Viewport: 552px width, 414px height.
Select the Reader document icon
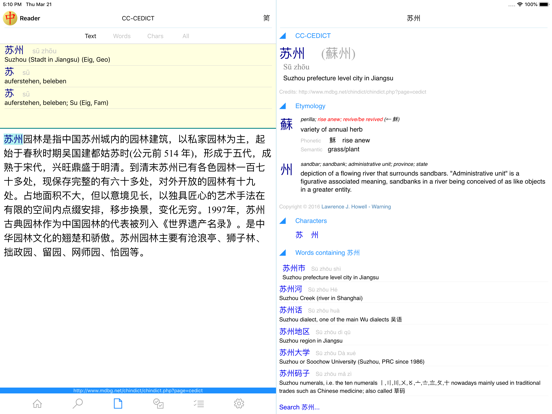tap(118, 403)
